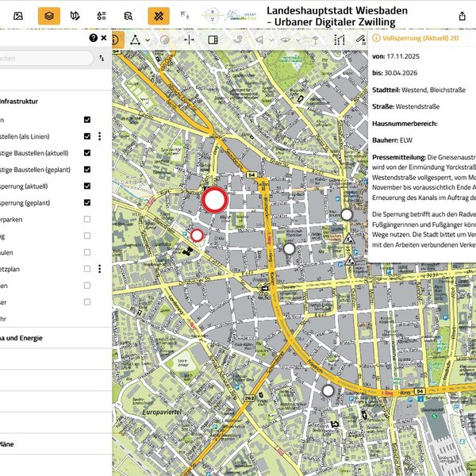Click the image/basemap icon in top toolbar

pos(18,15)
